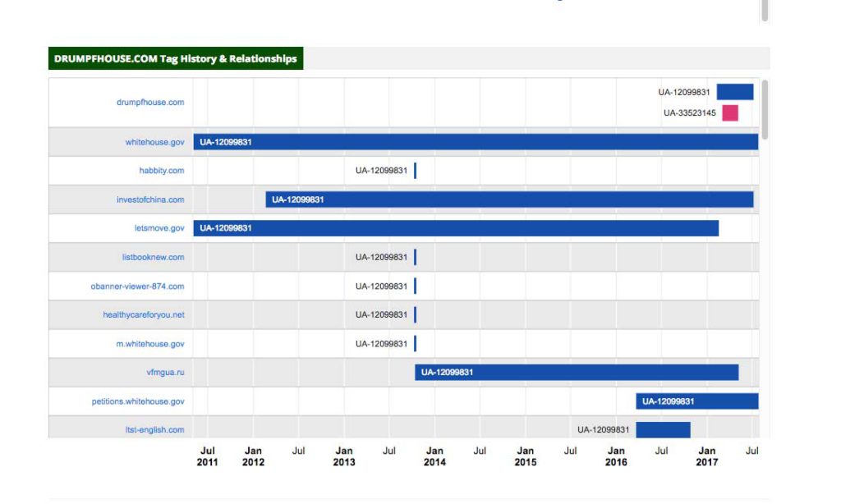Open the letsmove.gov link
Image resolution: width=841 pixels, height=504 pixels.
[x=159, y=228]
